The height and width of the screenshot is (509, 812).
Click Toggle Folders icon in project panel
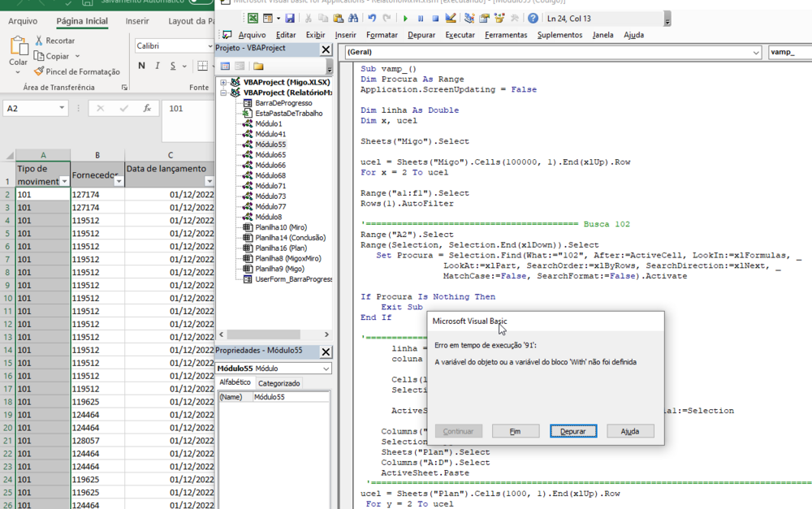[258, 67]
